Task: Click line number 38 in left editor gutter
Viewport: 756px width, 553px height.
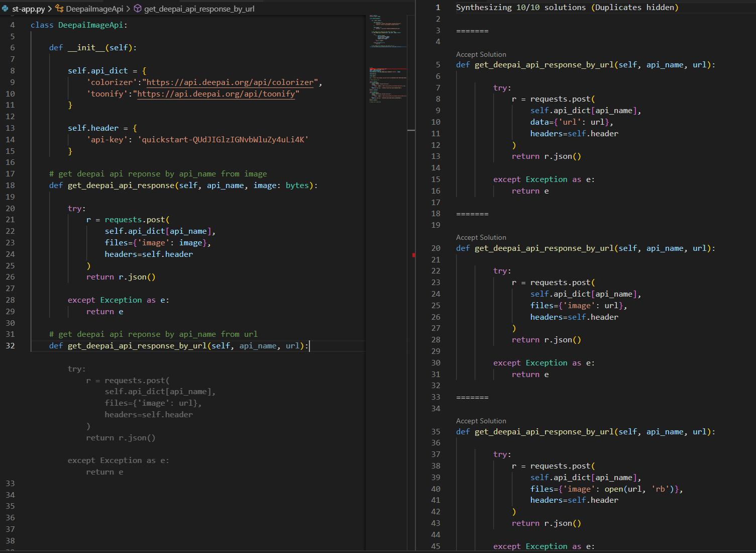Action: point(11,540)
